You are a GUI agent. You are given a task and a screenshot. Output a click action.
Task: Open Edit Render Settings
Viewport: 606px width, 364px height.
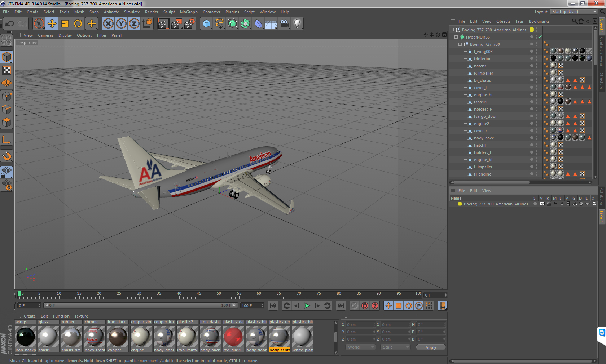coord(190,24)
